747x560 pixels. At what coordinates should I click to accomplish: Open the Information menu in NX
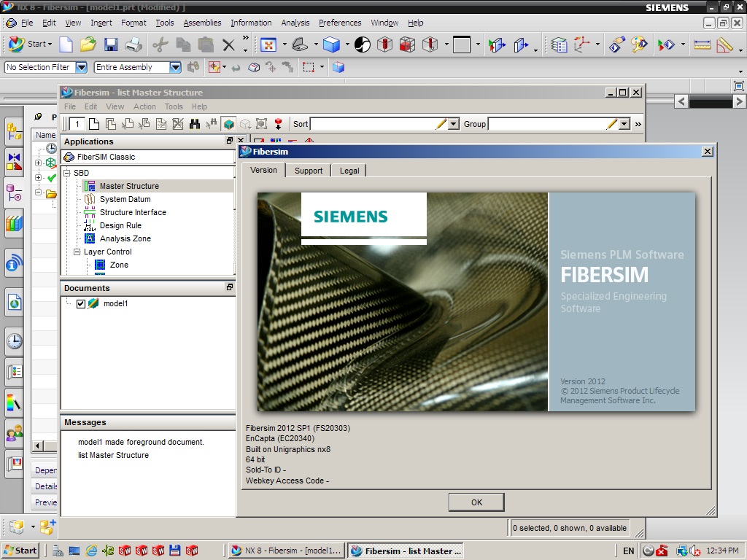click(x=251, y=23)
